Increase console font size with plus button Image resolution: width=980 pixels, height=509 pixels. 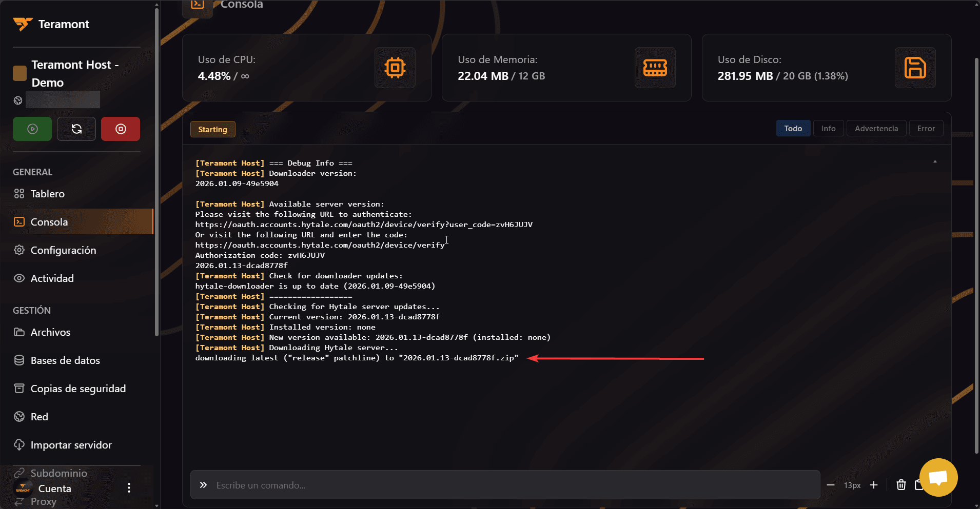pyautogui.click(x=874, y=485)
